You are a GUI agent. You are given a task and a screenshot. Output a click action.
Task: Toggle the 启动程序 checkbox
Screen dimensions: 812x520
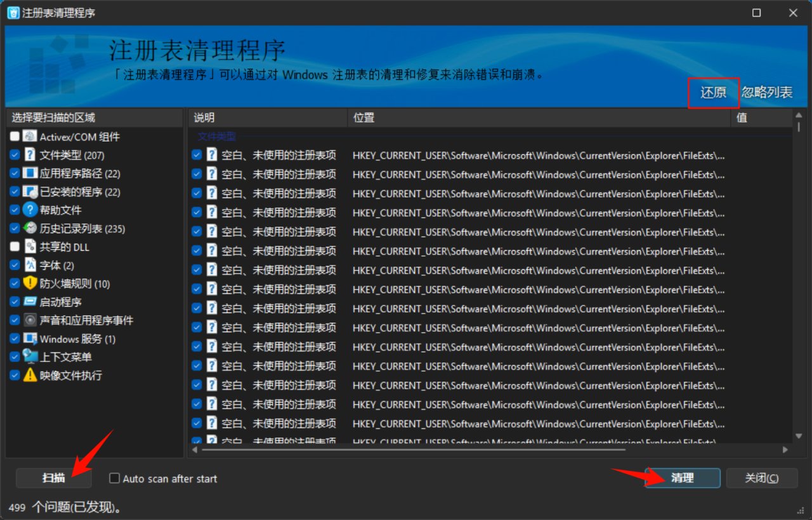15,302
